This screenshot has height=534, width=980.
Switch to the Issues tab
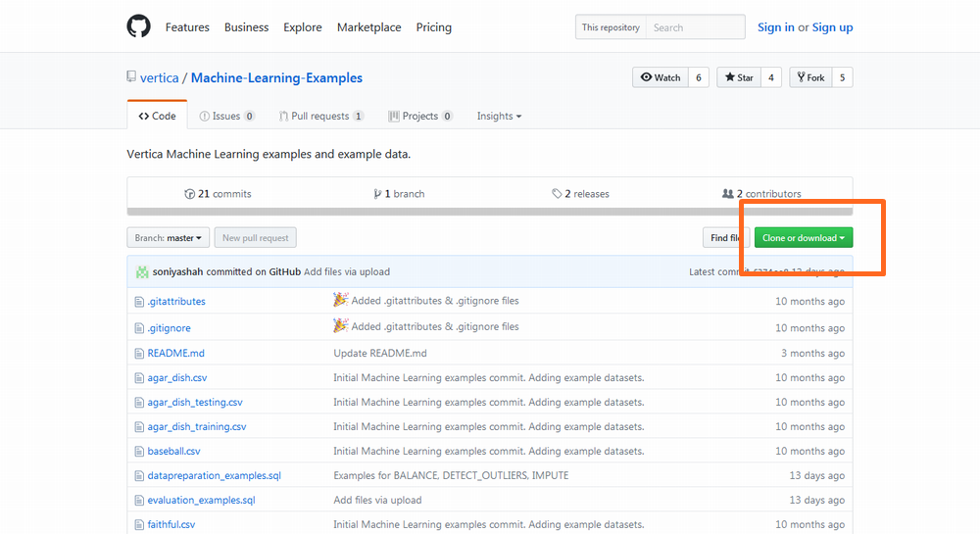(226, 116)
